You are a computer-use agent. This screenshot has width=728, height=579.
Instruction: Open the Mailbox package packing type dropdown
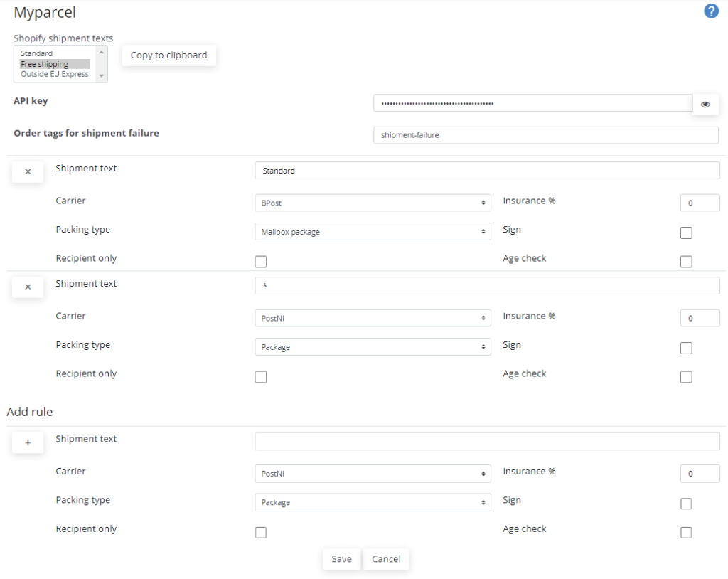tap(373, 232)
